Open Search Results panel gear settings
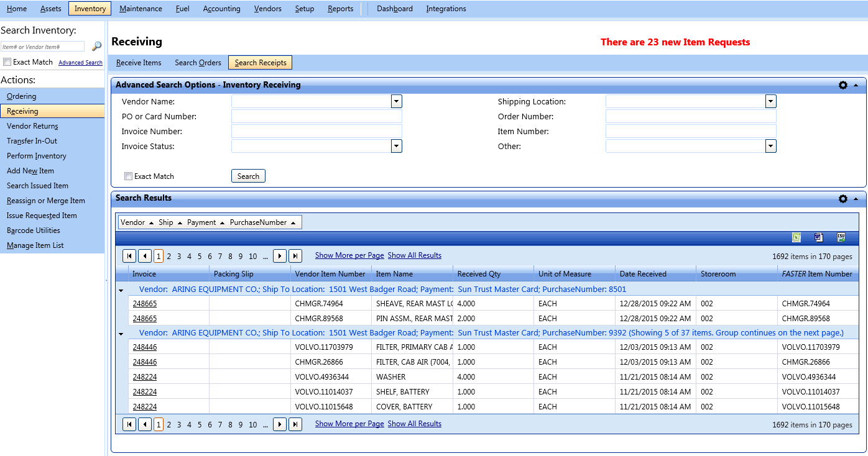 [x=843, y=199]
